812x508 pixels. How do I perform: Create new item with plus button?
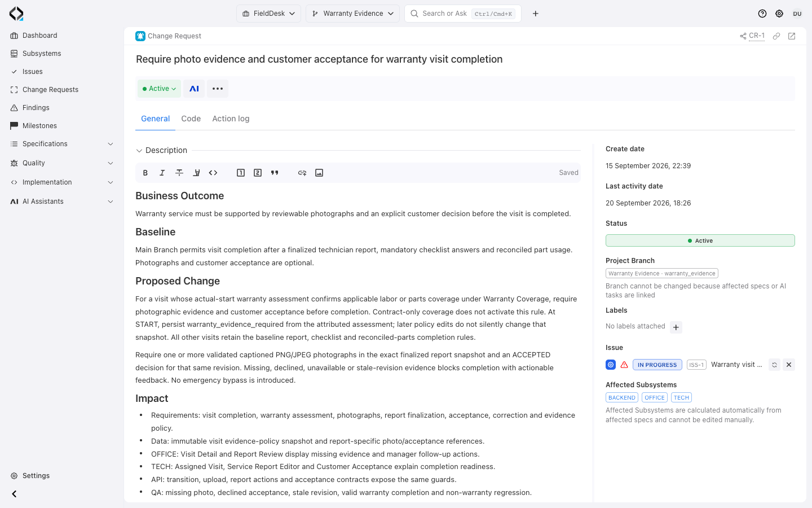coord(536,14)
